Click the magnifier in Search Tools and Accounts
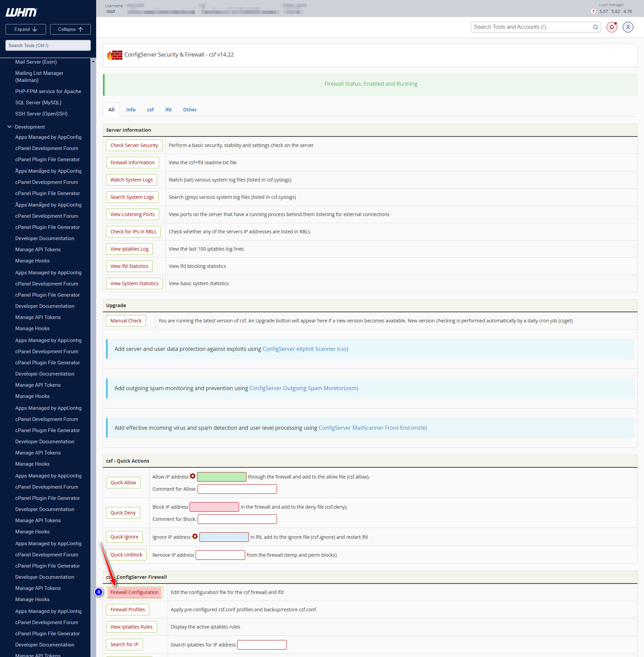Viewport: 644px width, 657px height. (x=596, y=27)
